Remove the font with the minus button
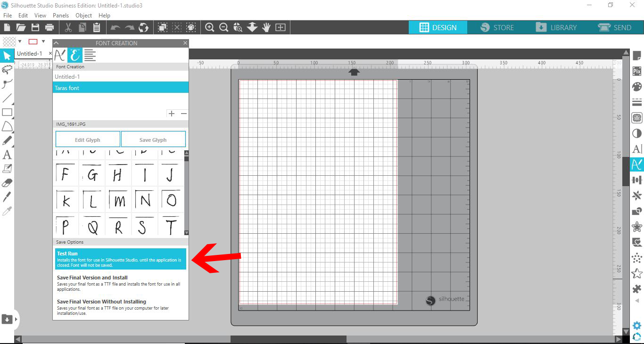The height and width of the screenshot is (344, 644). (184, 114)
